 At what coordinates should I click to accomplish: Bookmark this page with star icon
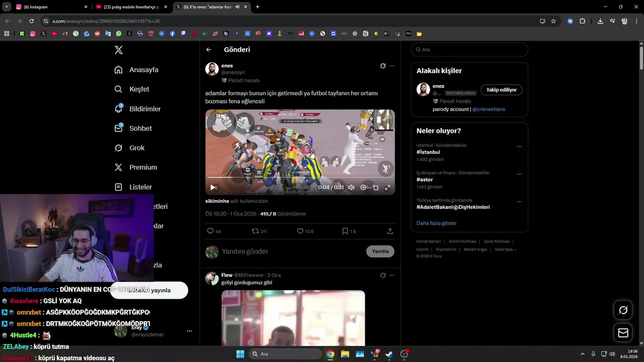pyautogui.click(x=553, y=21)
